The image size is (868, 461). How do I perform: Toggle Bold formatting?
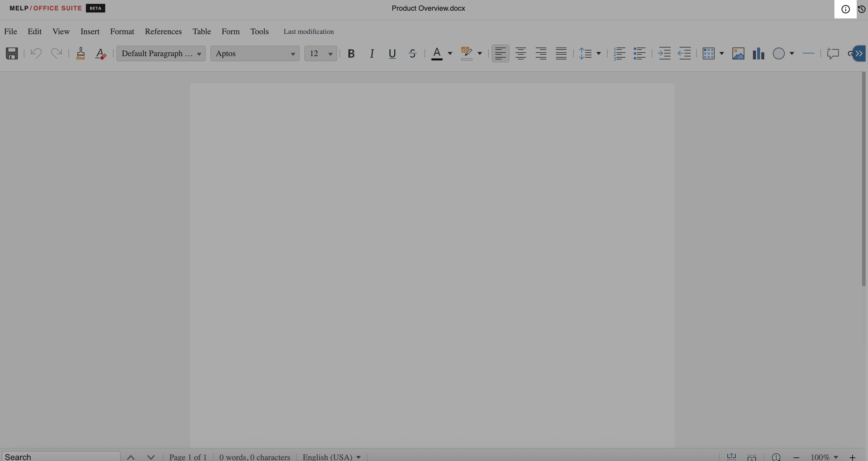click(351, 53)
